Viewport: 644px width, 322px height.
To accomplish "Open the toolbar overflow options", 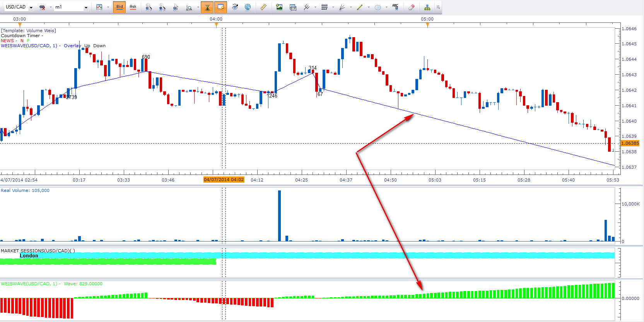I will [x=438, y=7].
